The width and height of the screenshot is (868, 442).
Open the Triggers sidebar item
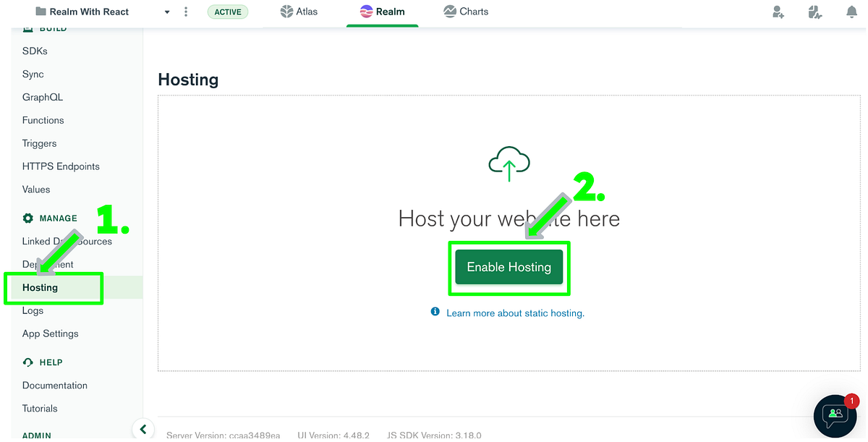(x=39, y=143)
